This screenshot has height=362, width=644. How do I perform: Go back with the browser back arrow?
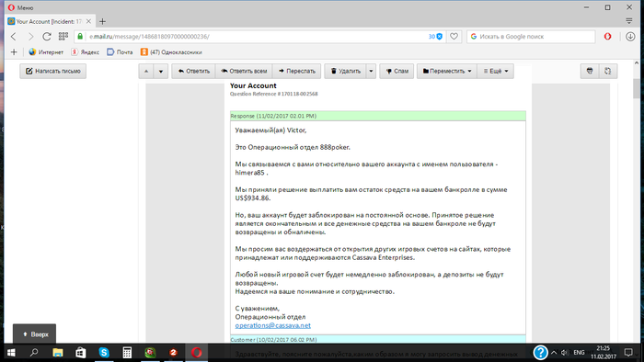[14, 37]
